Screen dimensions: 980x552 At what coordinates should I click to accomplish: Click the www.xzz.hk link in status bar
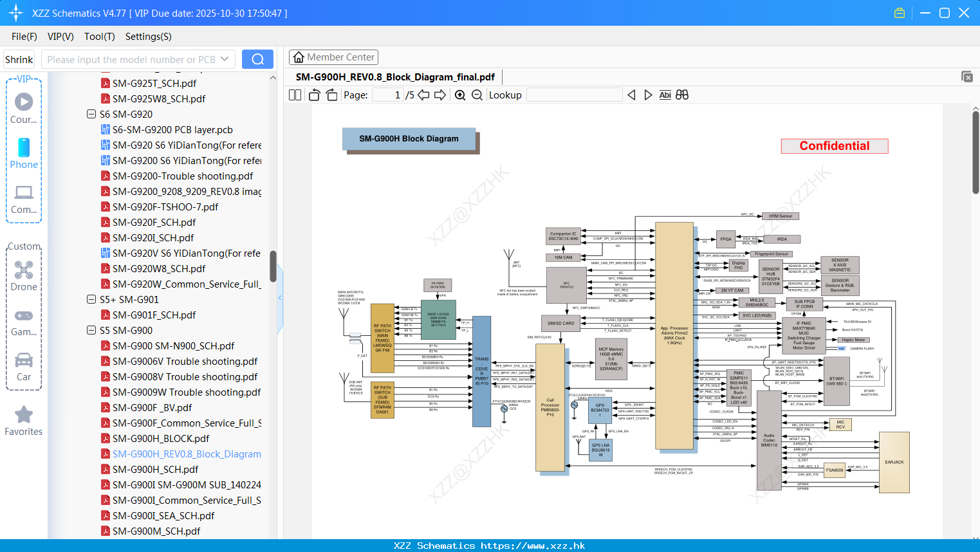(x=533, y=546)
